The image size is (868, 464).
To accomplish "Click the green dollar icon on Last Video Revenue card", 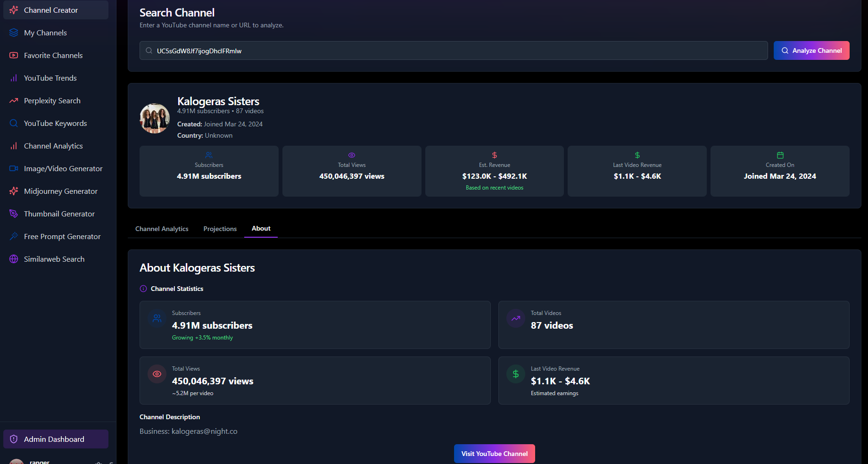I will point(637,155).
